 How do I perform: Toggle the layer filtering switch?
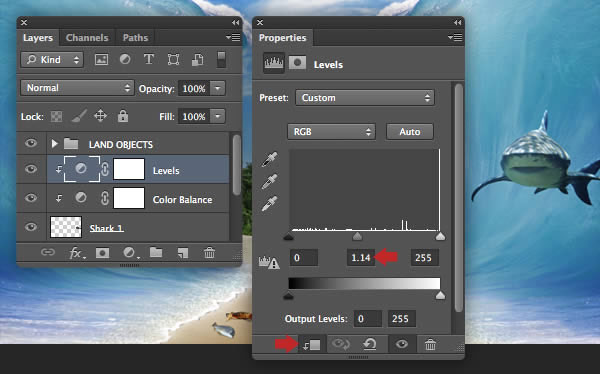pos(221,59)
